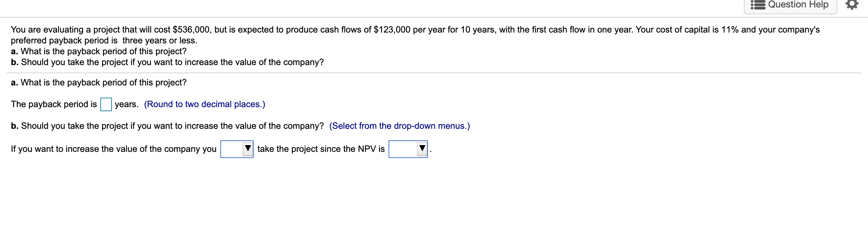This screenshot has width=868, height=240.
Task: Select the blank answer field after 'payback period is'
Action: coord(106,104)
